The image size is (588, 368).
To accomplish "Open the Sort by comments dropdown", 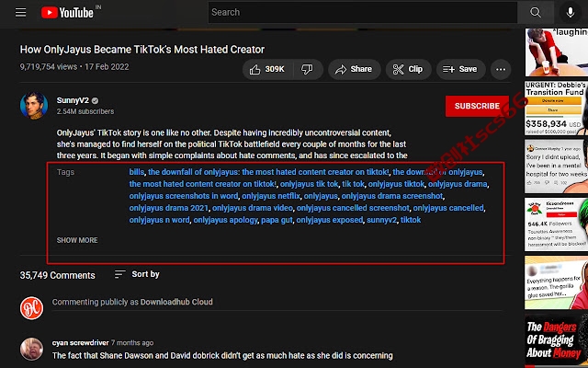I will click(x=137, y=274).
